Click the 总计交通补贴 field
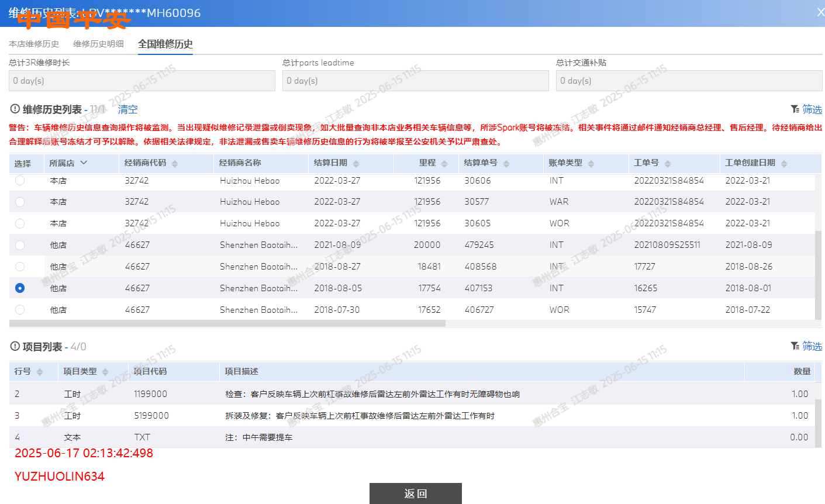 coord(689,81)
